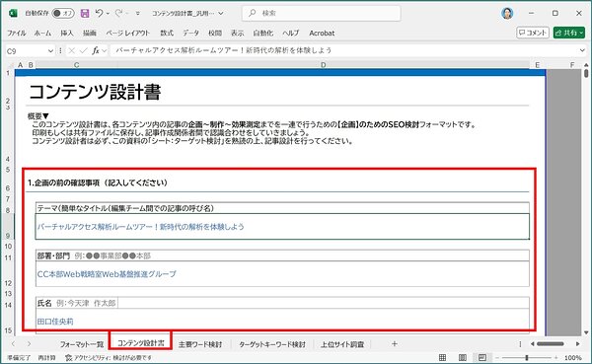Switch to Page Layout view icon
Screen dimensions: 592x364
pos(462,357)
